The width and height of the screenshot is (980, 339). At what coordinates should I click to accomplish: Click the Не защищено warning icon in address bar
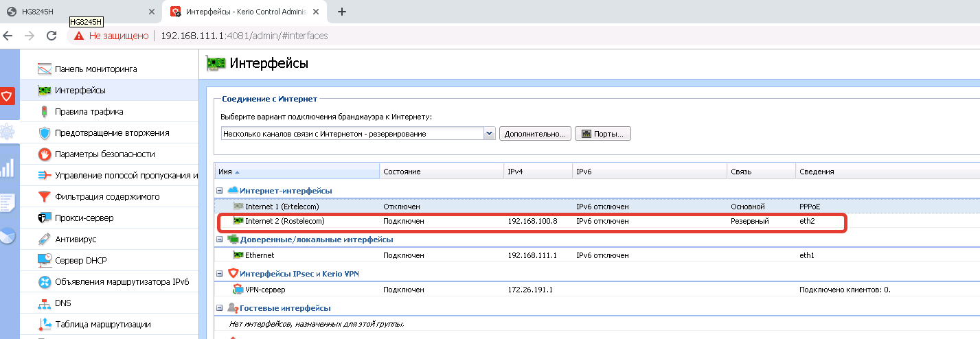point(79,36)
